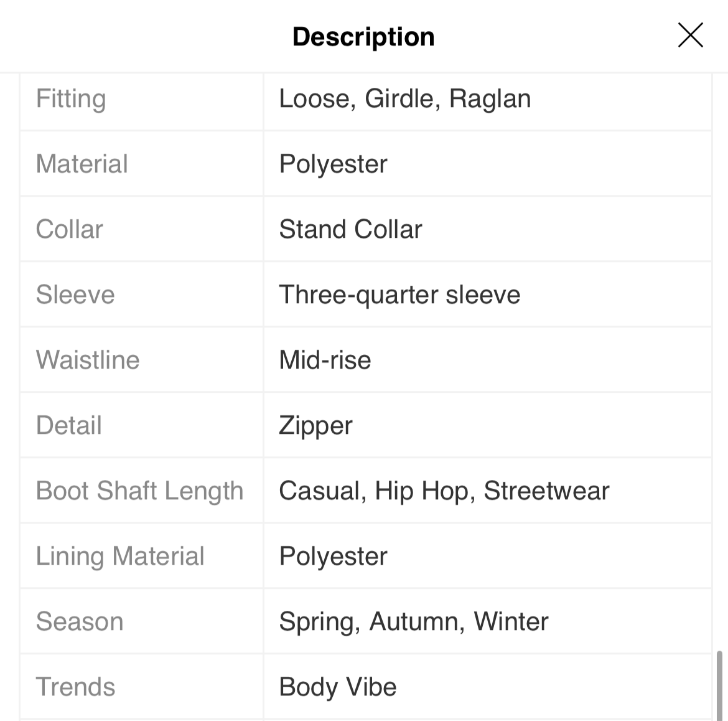Select the Loose, Girdle, Raglan value
This screenshot has width=728, height=721.
405,98
